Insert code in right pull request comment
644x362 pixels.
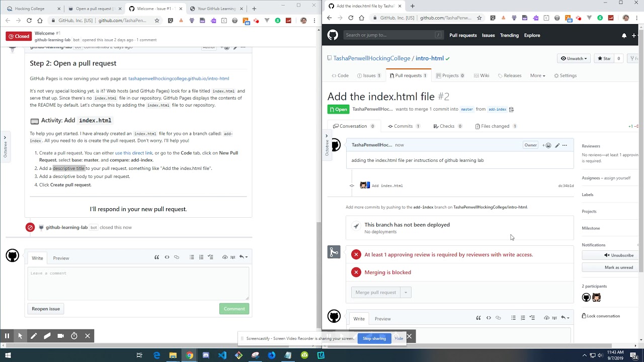coord(489,318)
